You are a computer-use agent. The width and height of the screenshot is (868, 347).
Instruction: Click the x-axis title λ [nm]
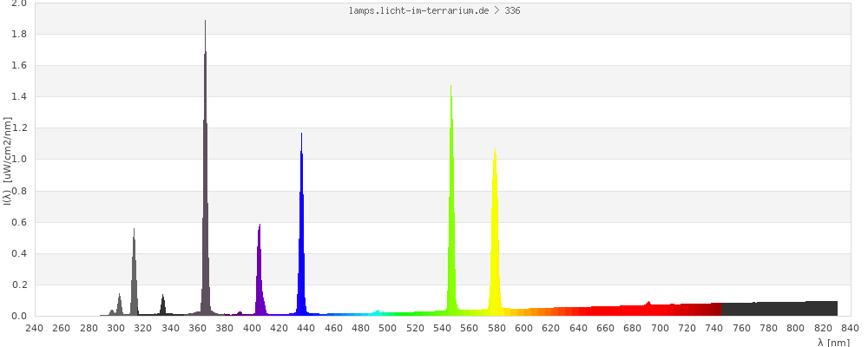[x=833, y=342]
